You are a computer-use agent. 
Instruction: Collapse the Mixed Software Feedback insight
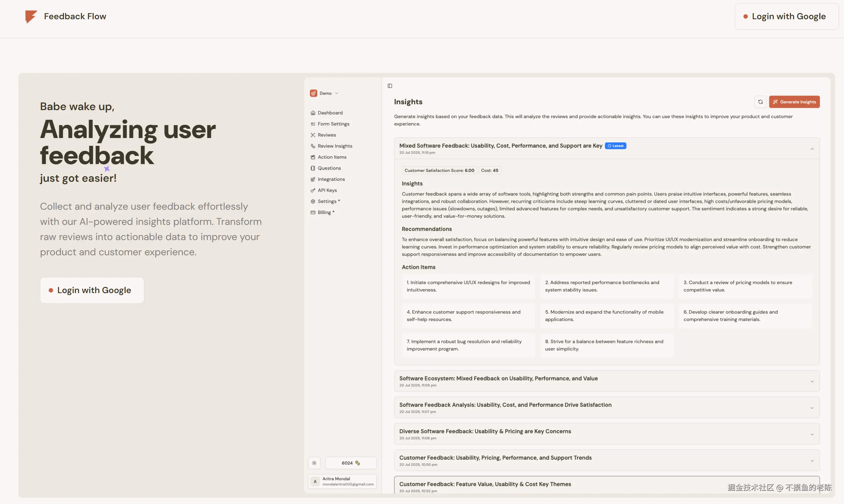812,149
